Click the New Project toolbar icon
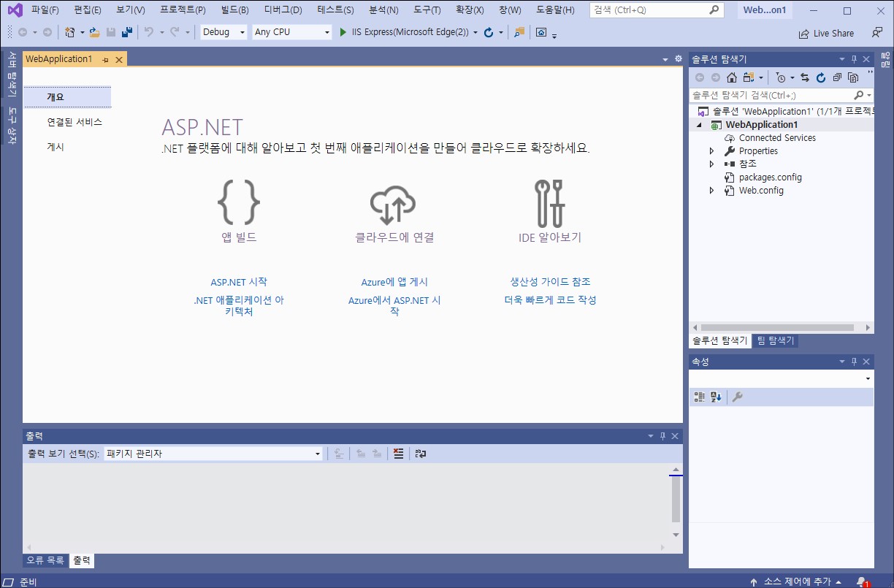Screen dimensions: 894x588 pos(70,32)
